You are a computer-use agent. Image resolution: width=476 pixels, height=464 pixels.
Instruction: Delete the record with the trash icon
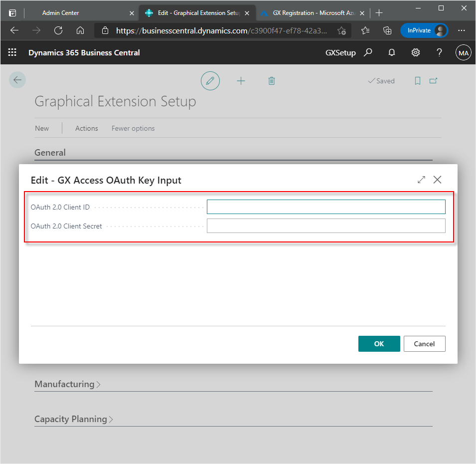coord(271,80)
